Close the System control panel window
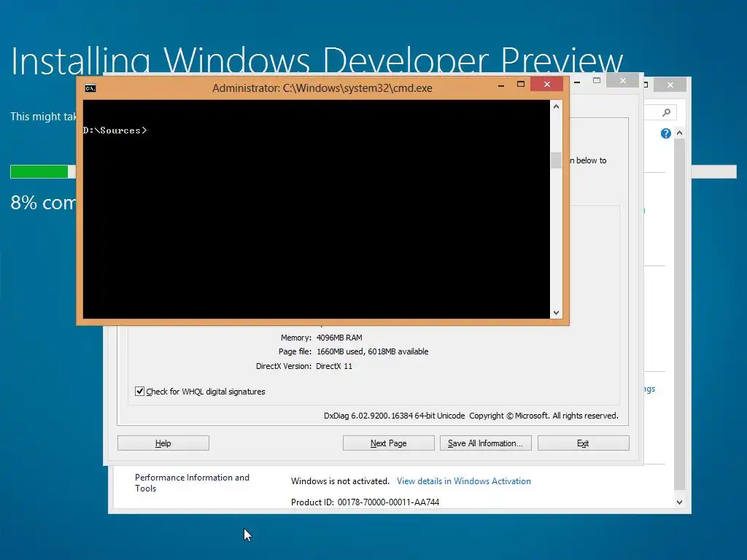 pyautogui.click(x=670, y=85)
